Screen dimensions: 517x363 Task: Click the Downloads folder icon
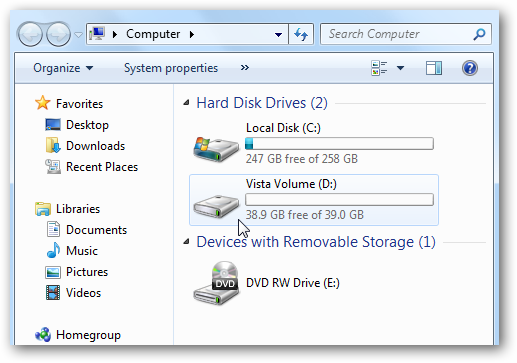click(x=53, y=145)
